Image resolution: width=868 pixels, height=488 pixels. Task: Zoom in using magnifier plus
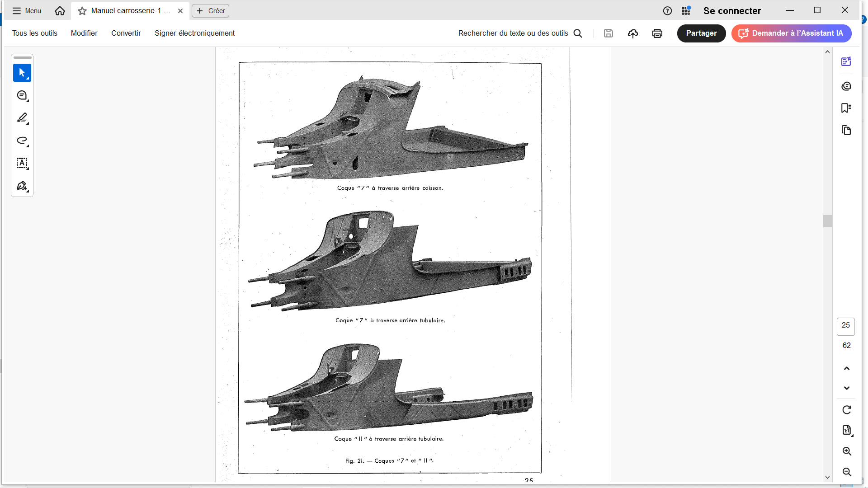pos(846,451)
